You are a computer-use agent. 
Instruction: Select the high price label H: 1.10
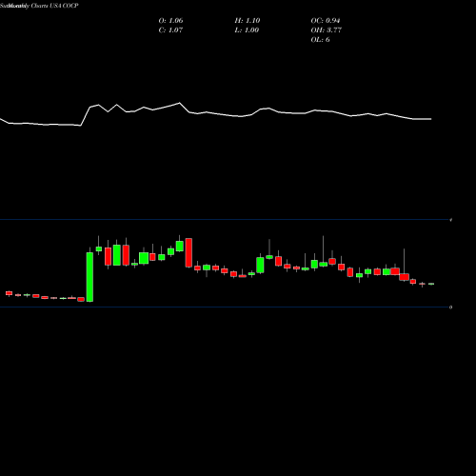[x=248, y=21]
